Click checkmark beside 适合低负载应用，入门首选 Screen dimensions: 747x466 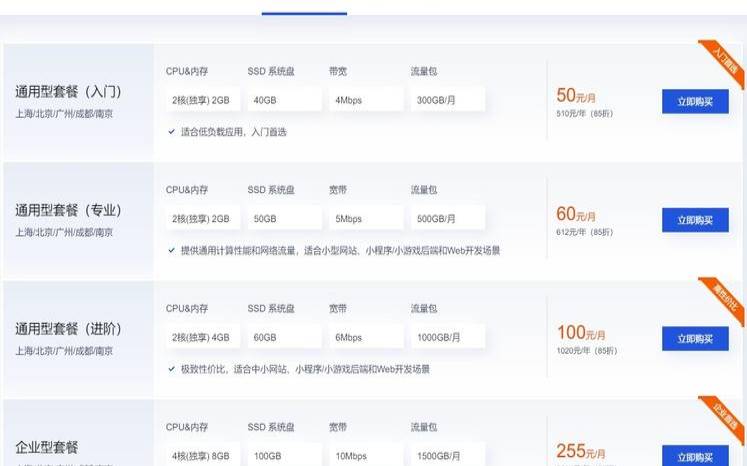[x=172, y=132]
